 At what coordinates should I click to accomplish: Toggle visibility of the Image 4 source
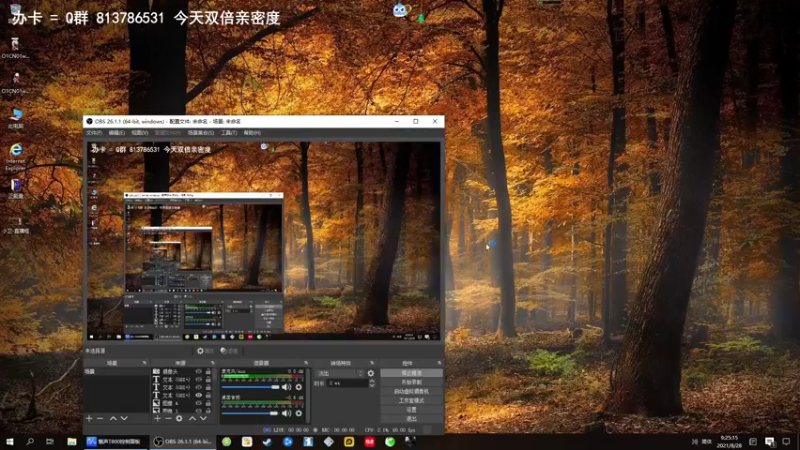click(198, 403)
